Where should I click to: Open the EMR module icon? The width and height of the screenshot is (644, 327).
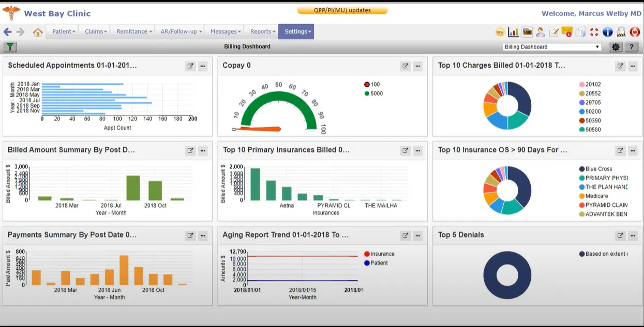[527, 32]
